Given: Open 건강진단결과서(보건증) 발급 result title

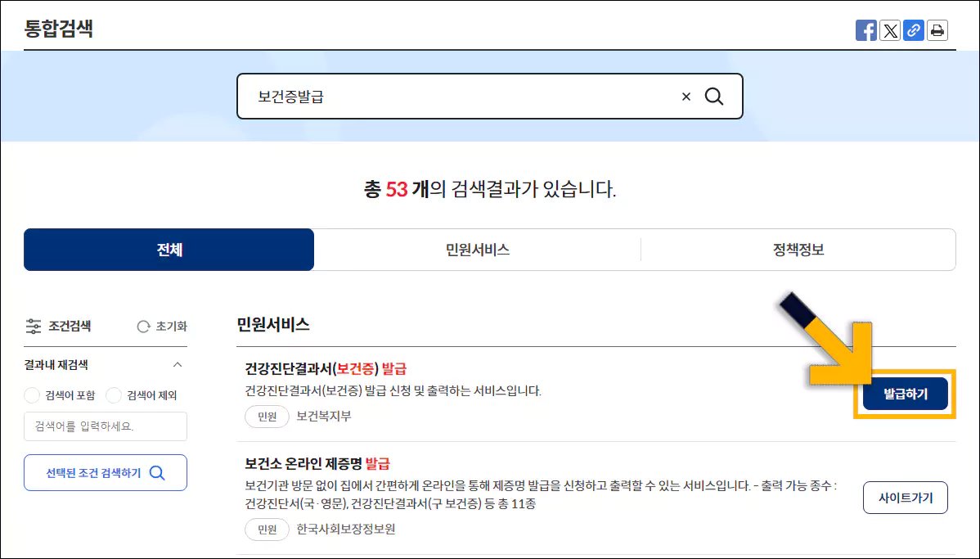Looking at the screenshot, I should point(326,369).
